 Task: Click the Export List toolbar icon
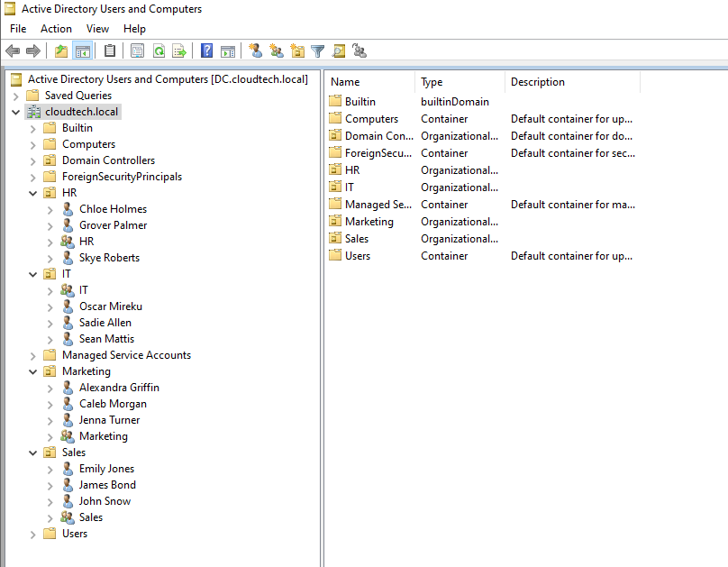point(179,51)
